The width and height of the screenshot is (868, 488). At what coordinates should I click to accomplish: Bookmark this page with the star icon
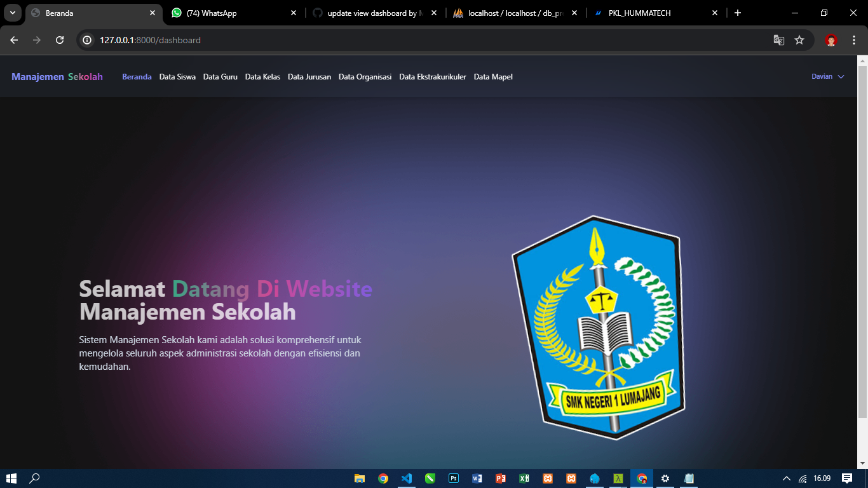coord(799,40)
